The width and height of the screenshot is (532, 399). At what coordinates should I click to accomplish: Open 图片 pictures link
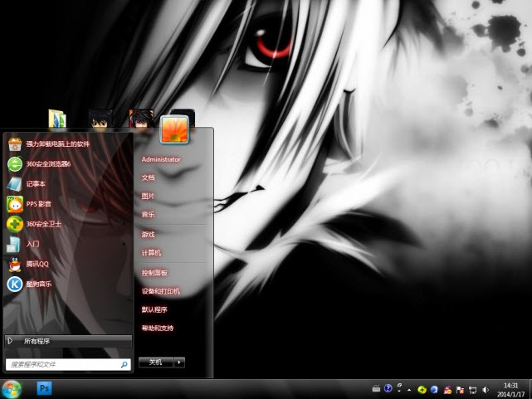(149, 196)
